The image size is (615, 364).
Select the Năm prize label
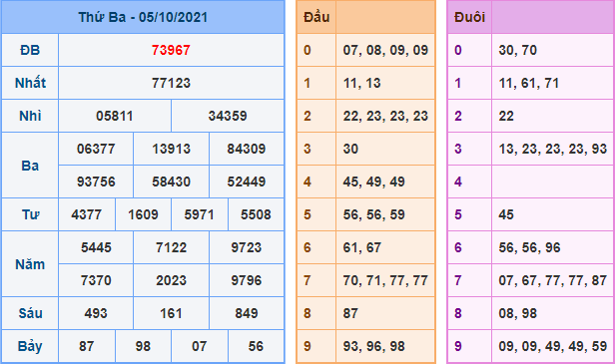[x=30, y=264]
